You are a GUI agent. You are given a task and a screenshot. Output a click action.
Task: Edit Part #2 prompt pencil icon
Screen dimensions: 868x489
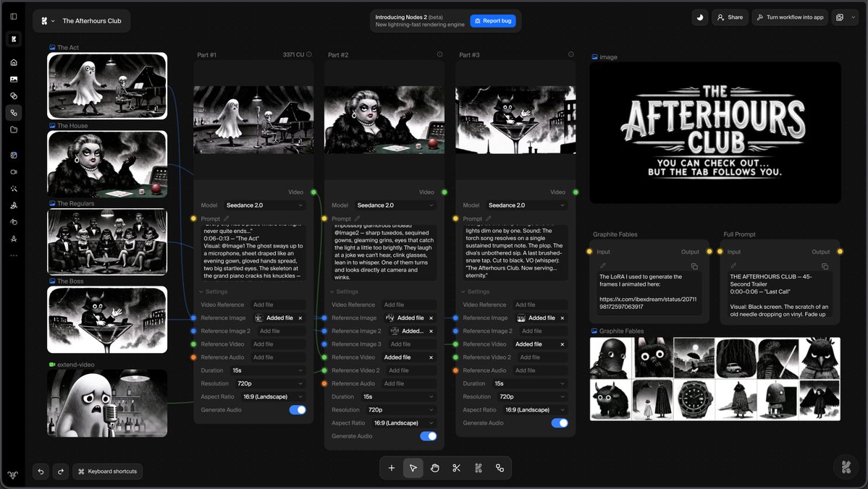(357, 218)
